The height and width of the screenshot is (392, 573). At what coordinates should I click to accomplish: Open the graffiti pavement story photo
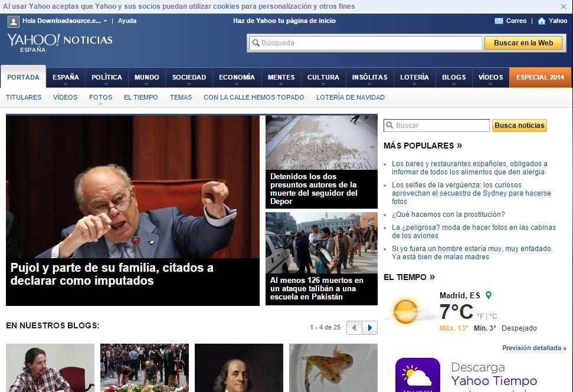tap(322, 142)
